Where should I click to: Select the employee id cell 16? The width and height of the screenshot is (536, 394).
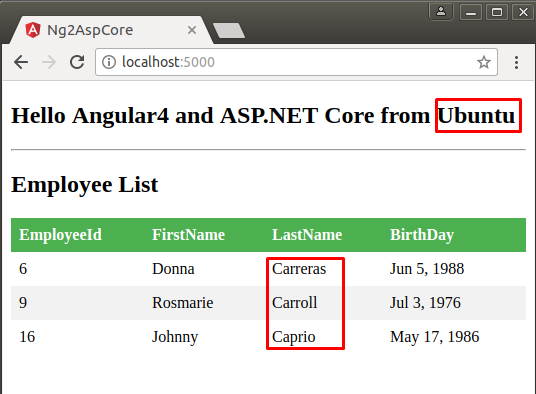tap(27, 337)
